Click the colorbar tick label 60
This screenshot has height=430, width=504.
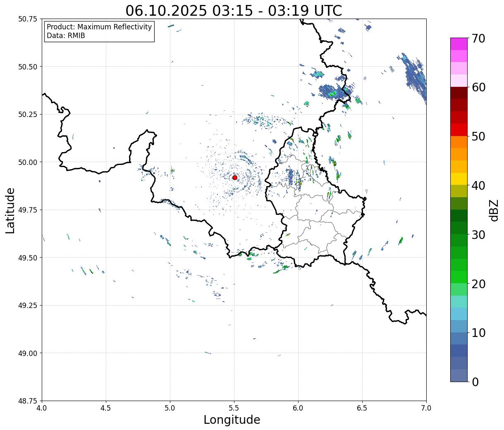478,87
